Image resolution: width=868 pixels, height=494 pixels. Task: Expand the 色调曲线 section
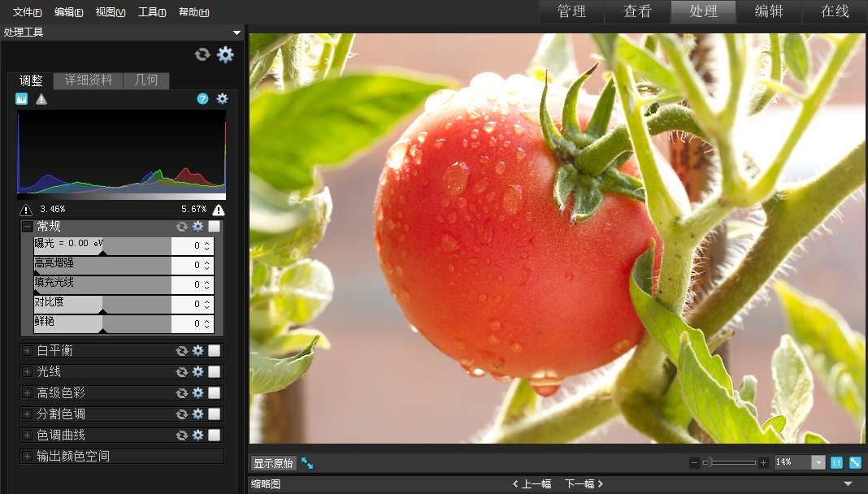pos(27,435)
